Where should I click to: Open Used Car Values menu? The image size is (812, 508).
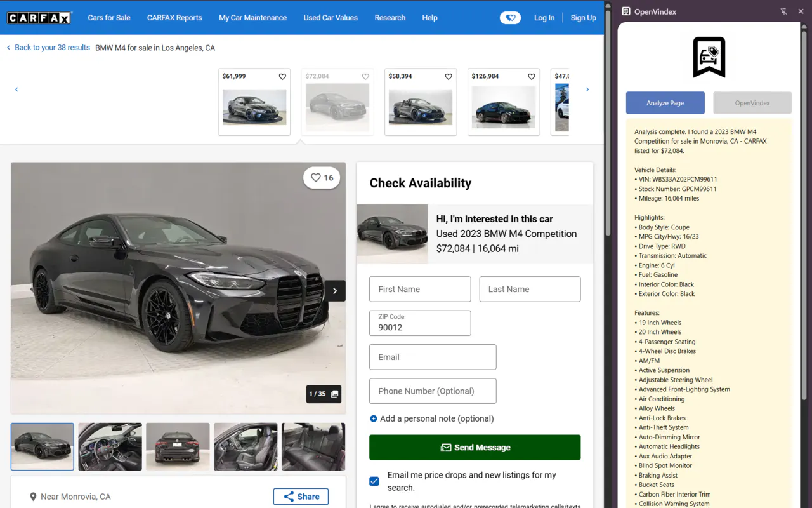coord(331,18)
